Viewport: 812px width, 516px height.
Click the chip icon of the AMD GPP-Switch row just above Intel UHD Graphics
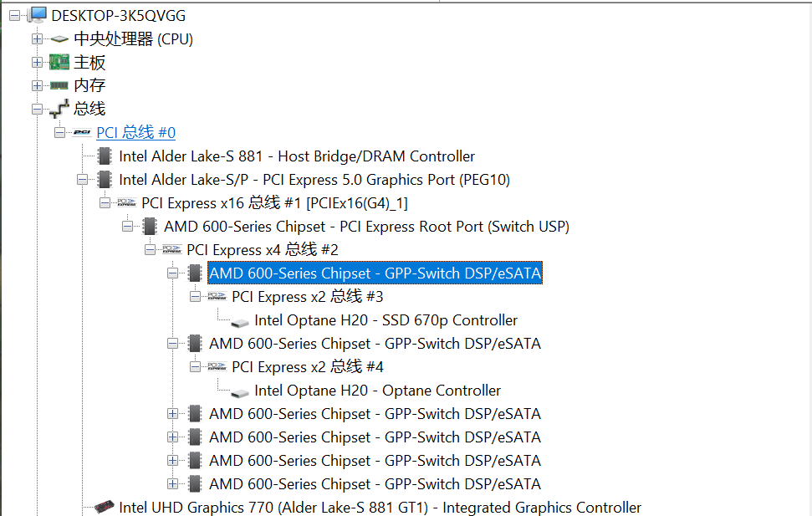(195, 483)
